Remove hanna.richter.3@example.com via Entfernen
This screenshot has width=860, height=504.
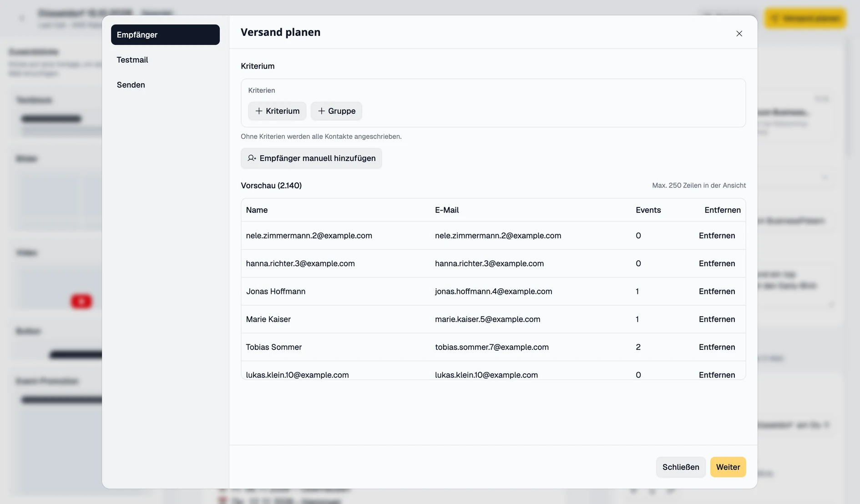[x=717, y=263]
